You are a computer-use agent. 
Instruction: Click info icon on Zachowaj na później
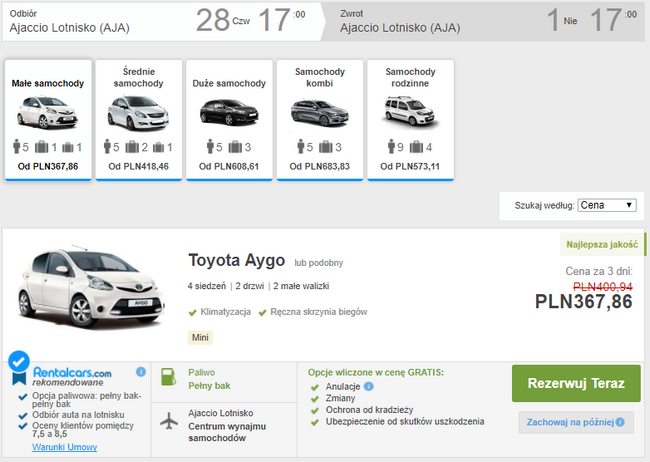pos(620,422)
